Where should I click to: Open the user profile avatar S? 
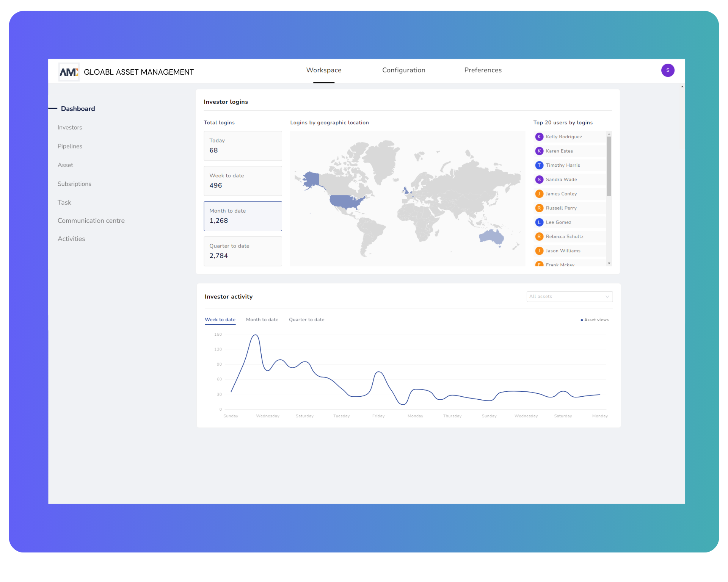[x=668, y=70]
